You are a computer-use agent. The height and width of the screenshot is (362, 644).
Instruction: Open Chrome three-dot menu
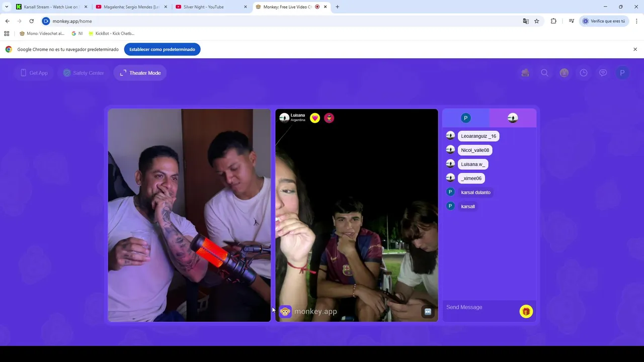[x=636, y=21]
